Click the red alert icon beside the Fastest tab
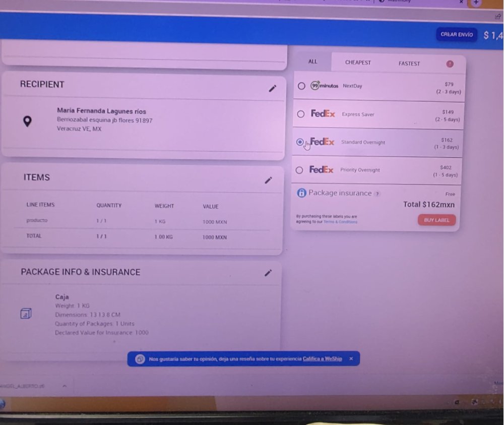The width and height of the screenshot is (504, 425). 450,64
